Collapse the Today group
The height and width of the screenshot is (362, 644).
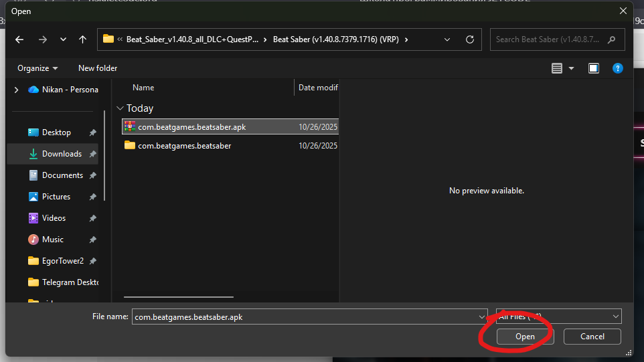pos(120,108)
